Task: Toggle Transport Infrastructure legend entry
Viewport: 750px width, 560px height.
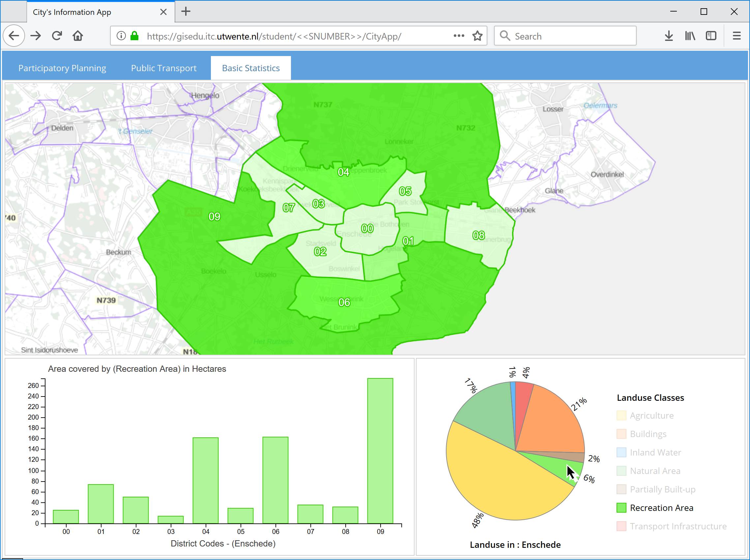Action: click(678, 526)
